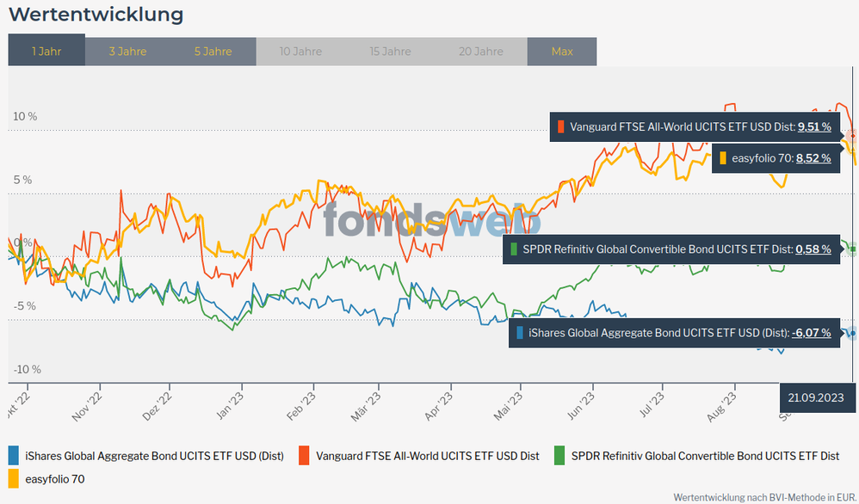Choose the 15 Jahre time range
This screenshot has width=859, height=504.
(x=390, y=52)
